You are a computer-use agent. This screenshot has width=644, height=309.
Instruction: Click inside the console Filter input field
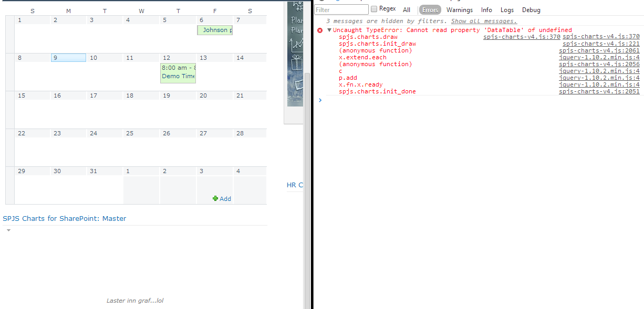coord(341,9)
